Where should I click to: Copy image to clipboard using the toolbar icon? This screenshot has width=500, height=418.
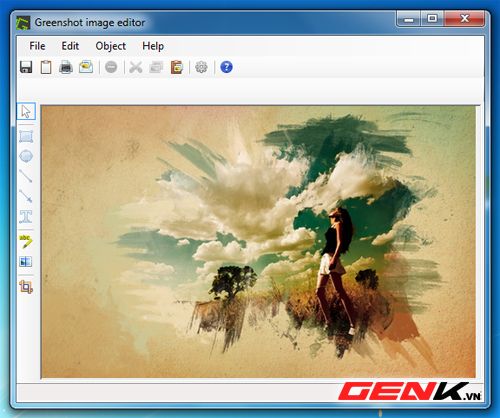click(x=46, y=67)
